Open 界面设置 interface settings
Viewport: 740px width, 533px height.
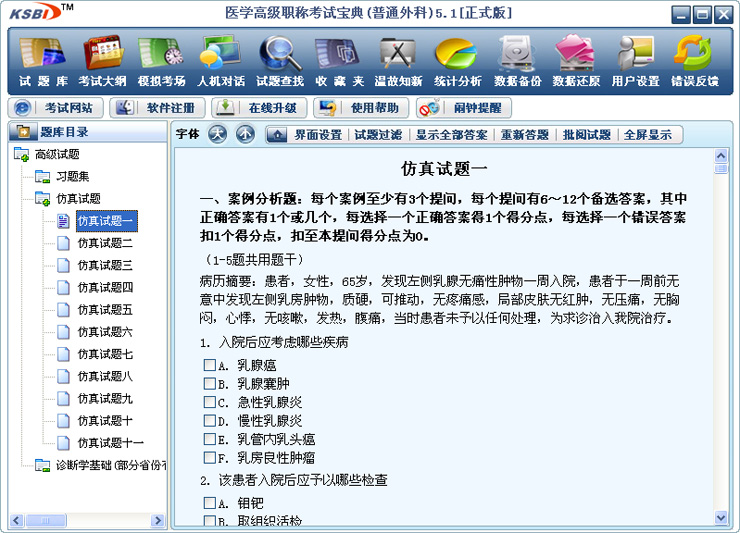point(318,135)
